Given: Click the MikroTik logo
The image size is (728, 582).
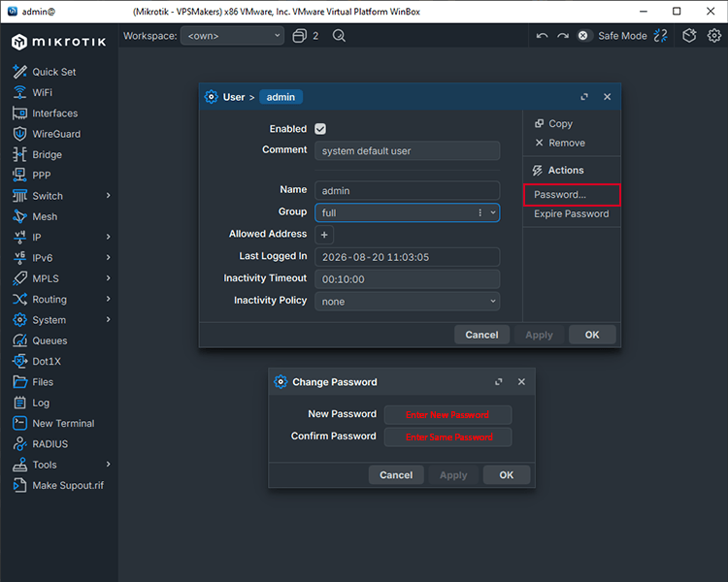Looking at the screenshot, I should pyautogui.click(x=59, y=42).
